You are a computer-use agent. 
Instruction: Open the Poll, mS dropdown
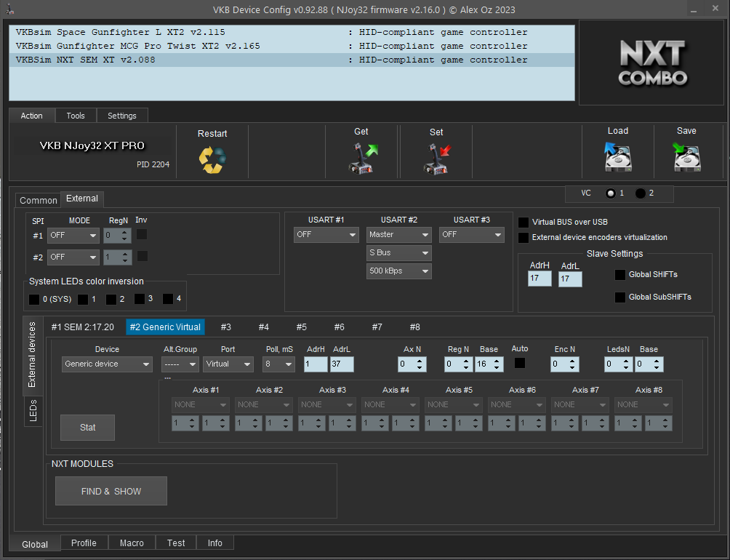click(278, 364)
